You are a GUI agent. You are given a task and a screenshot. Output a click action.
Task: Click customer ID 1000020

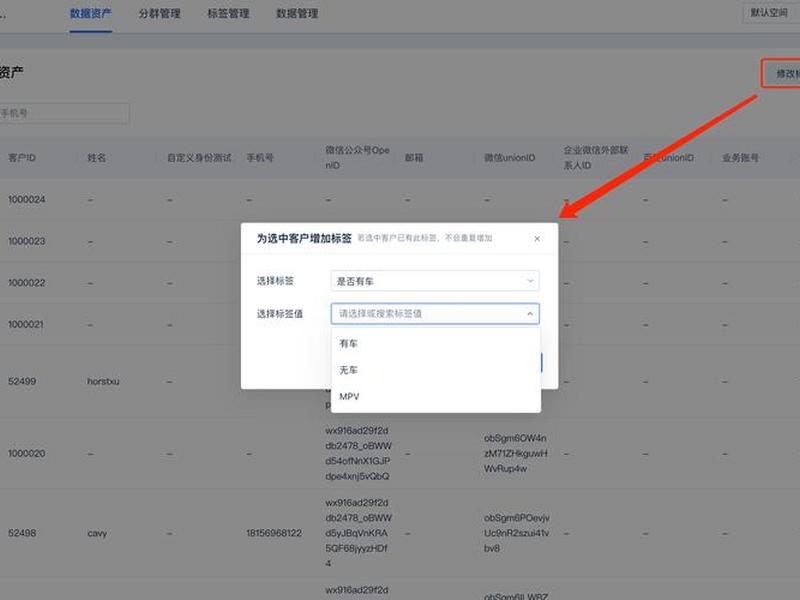[x=27, y=453]
